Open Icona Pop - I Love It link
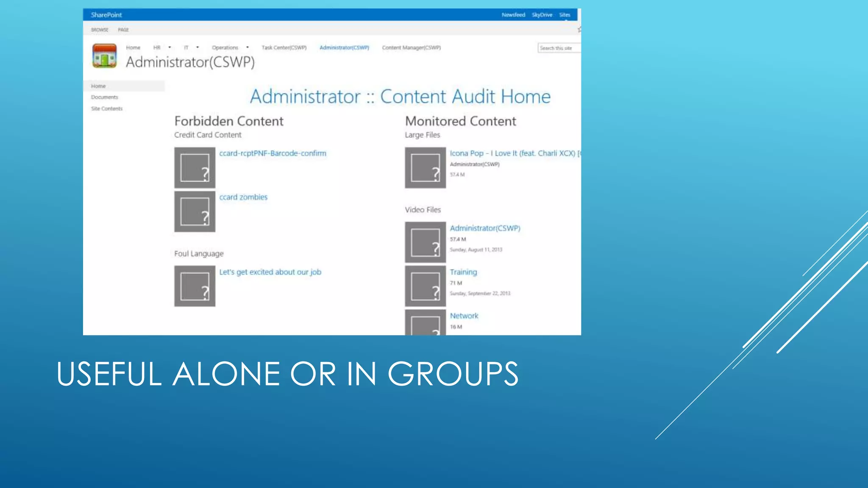The height and width of the screenshot is (488, 868). click(515, 153)
